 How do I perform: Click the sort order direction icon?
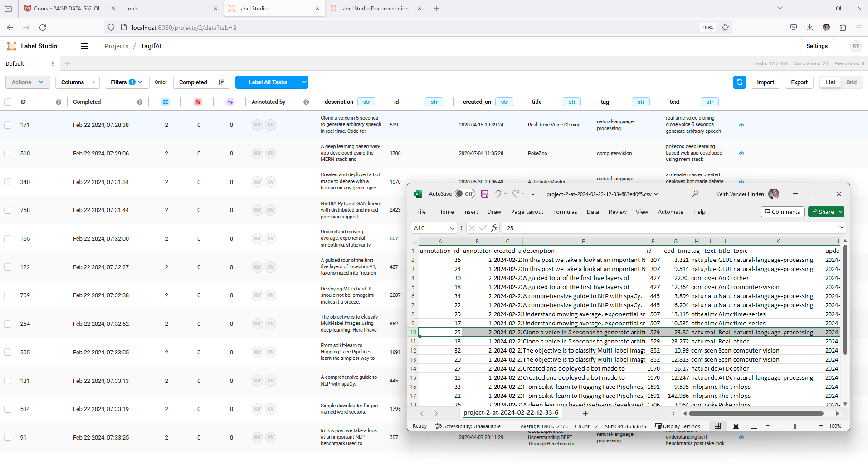221,82
